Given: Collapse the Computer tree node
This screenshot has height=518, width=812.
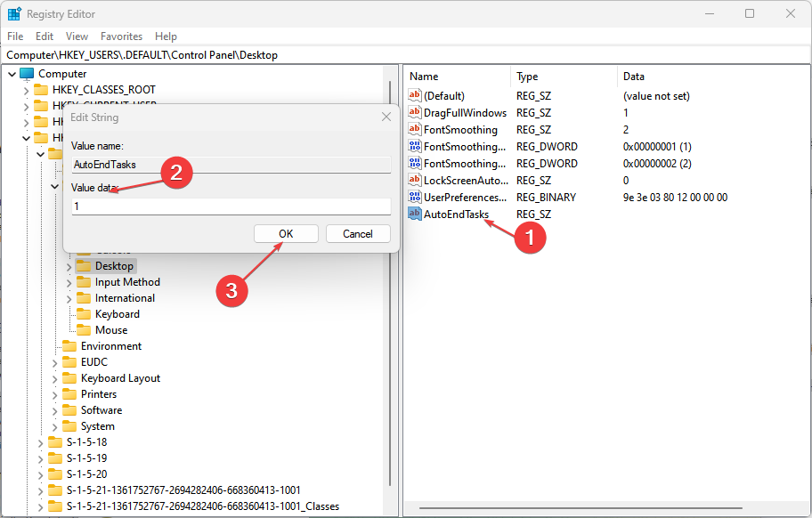Looking at the screenshot, I should (x=12, y=75).
